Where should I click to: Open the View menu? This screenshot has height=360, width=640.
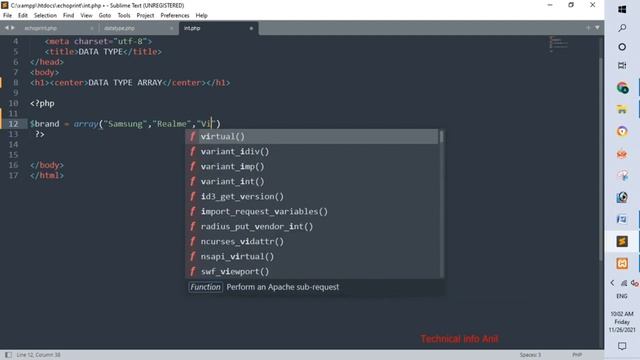coord(86,16)
